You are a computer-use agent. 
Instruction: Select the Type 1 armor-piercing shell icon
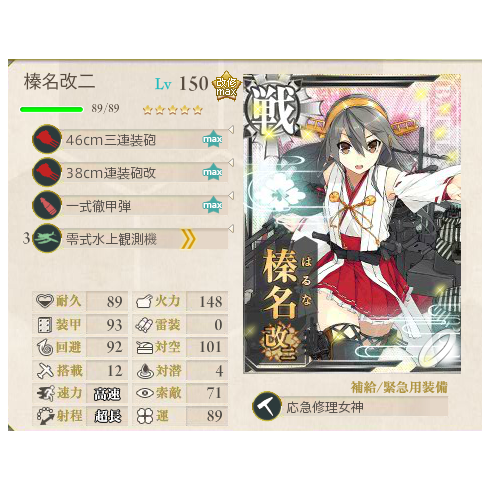[x=47, y=205]
